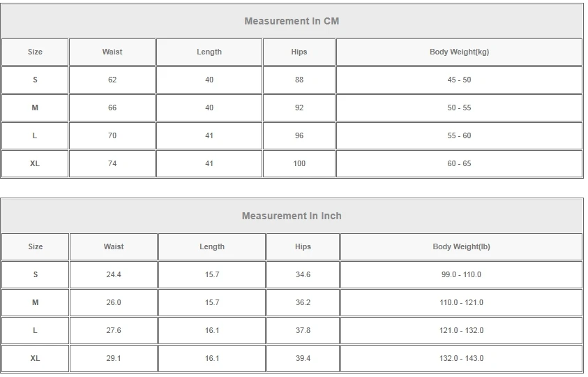The height and width of the screenshot is (377, 588).
Task: Select the S size cell in the CM table
Action: click(x=35, y=80)
